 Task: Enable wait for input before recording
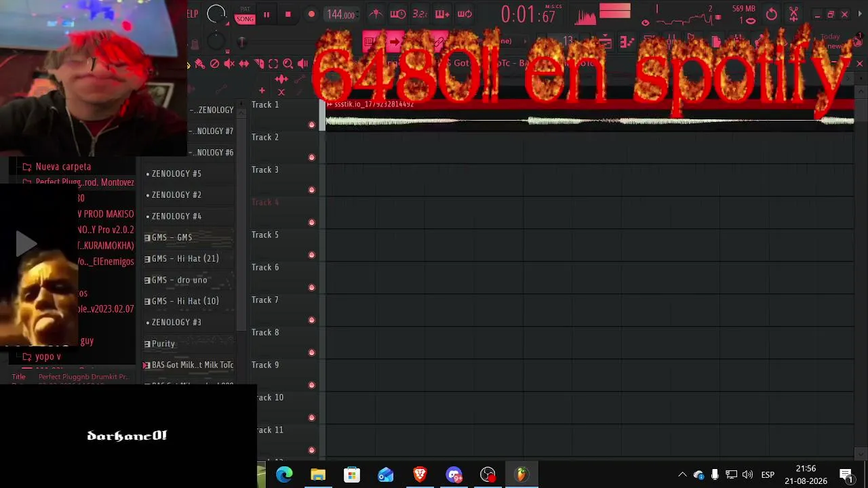tap(398, 14)
